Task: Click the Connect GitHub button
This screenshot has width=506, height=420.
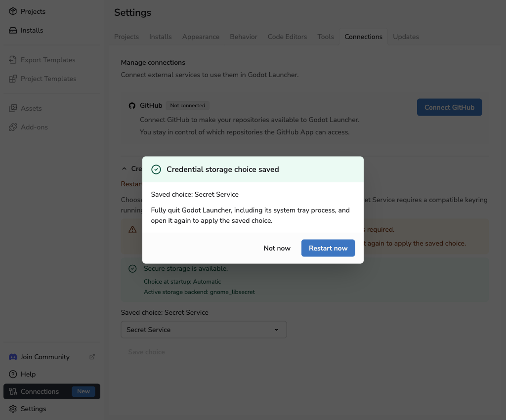Action: click(x=450, y=107)
